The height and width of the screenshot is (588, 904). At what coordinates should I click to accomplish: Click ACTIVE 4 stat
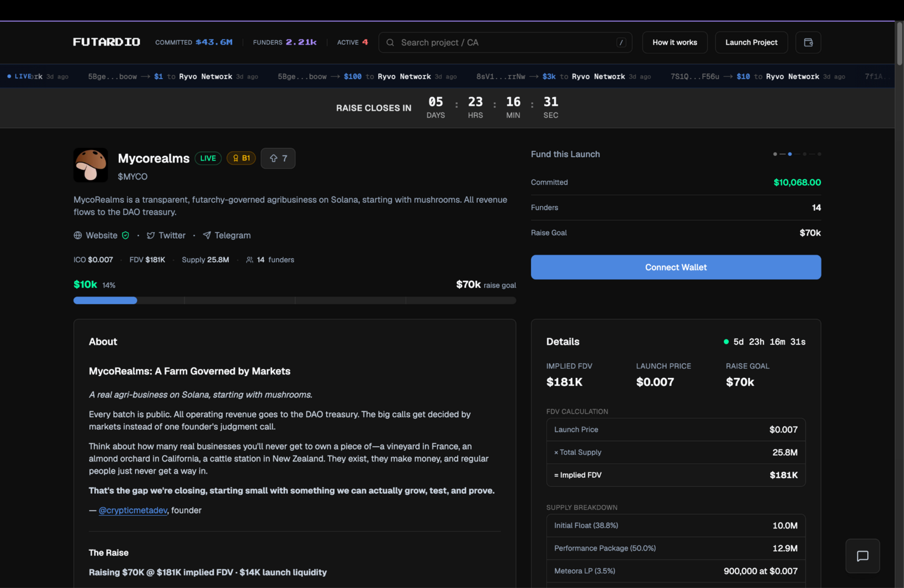tap(353, 42)
